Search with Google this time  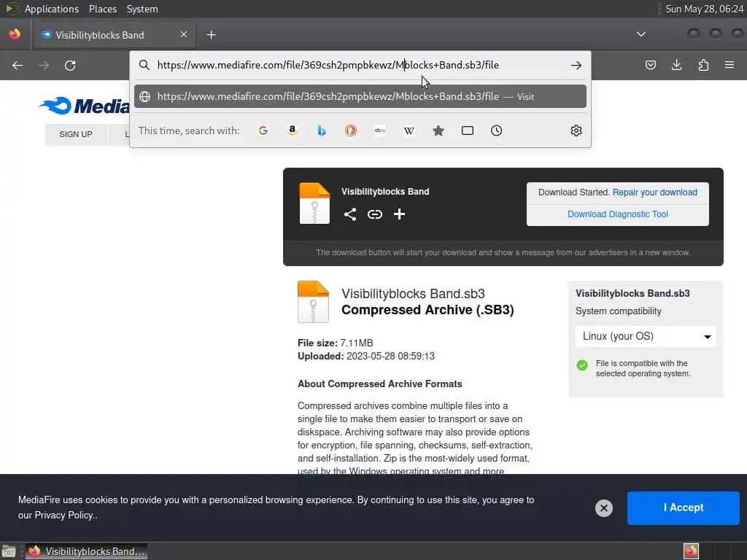pyautogui.click(x=263, y=131)
